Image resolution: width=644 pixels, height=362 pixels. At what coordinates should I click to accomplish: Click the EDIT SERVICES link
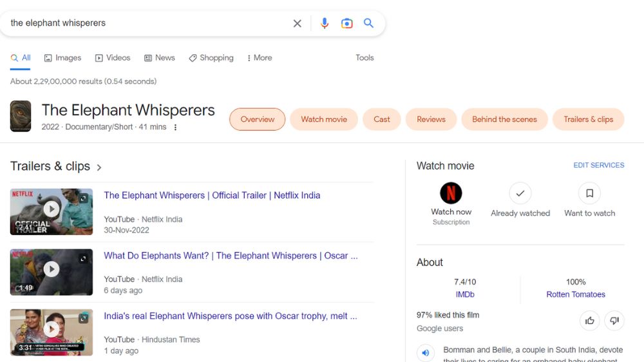point(599,165)
